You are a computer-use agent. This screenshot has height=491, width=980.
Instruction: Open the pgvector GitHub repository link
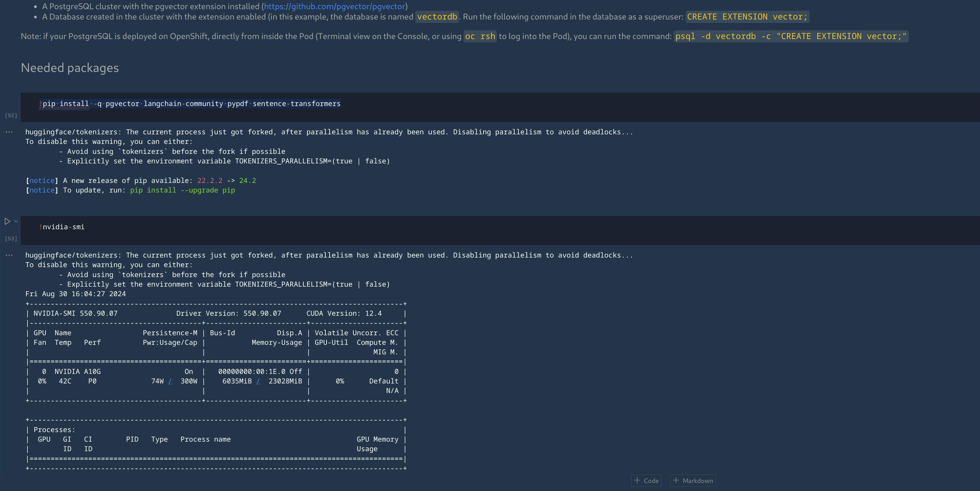[x=335, y=7]
